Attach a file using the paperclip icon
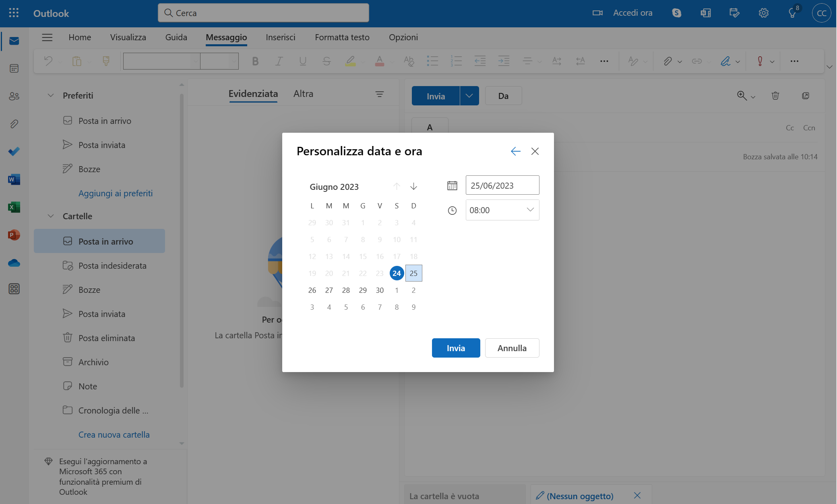This screenshot has height=504, width=837. pos(668,61)
